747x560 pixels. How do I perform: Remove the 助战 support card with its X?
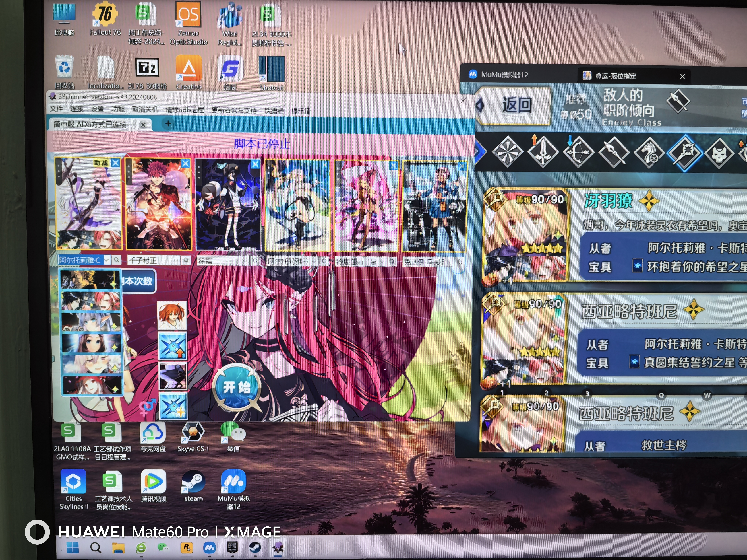pos(115,163)
